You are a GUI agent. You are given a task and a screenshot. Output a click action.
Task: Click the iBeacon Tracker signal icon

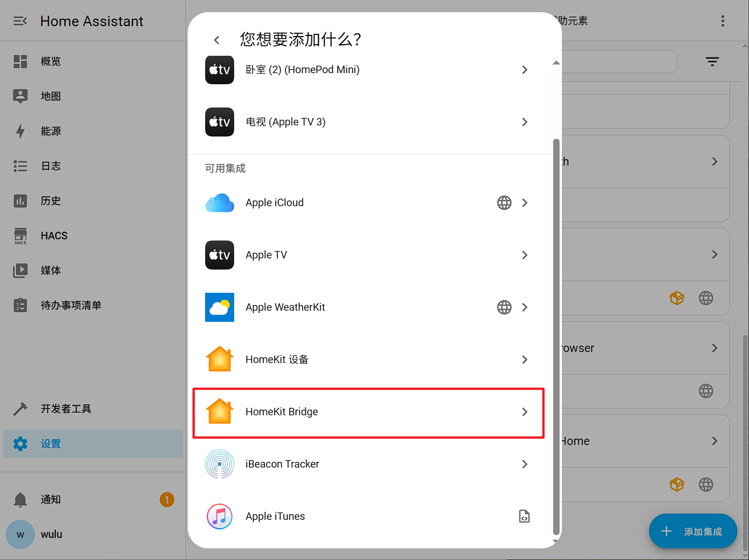(x=220, y=464)
